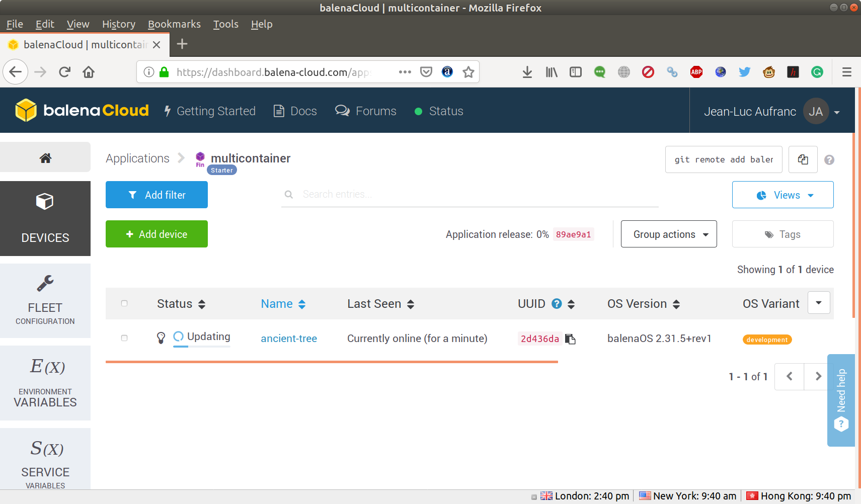Open the Views dropdown
This screenshot has width=861, height=504.
783,195
